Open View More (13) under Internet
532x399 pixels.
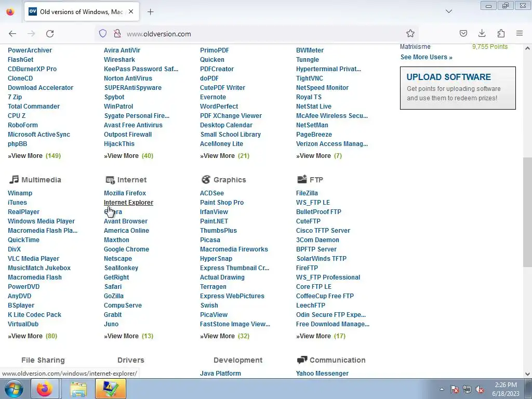click(x=129, y=336)
